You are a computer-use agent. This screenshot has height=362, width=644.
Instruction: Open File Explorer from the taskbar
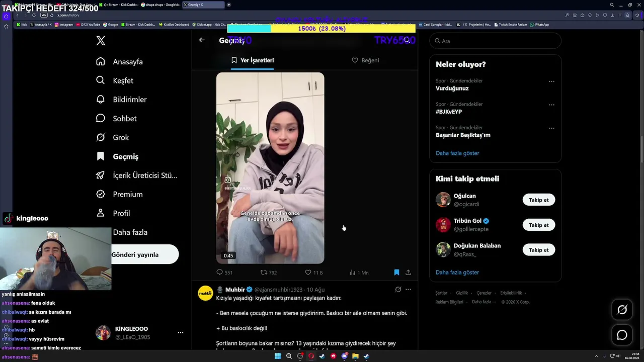click(x=355, y=356)
